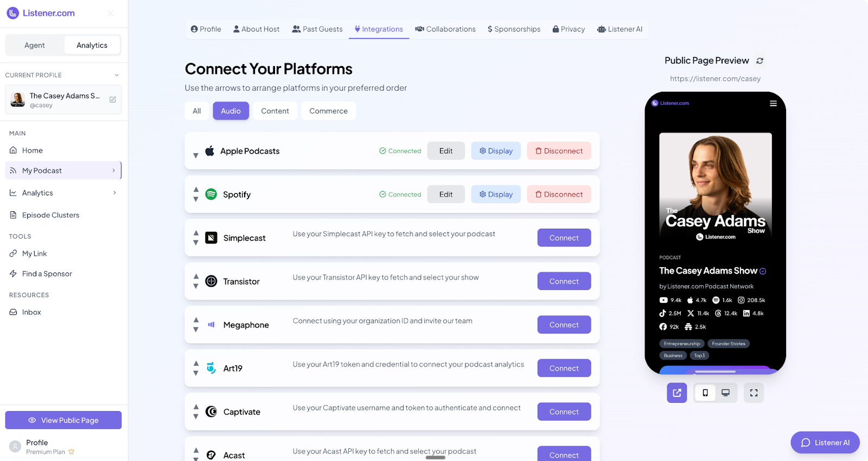The width and height of the screenshot is (868, 461).
Task: Connect the Transistor platform
Action: point(564,281)
